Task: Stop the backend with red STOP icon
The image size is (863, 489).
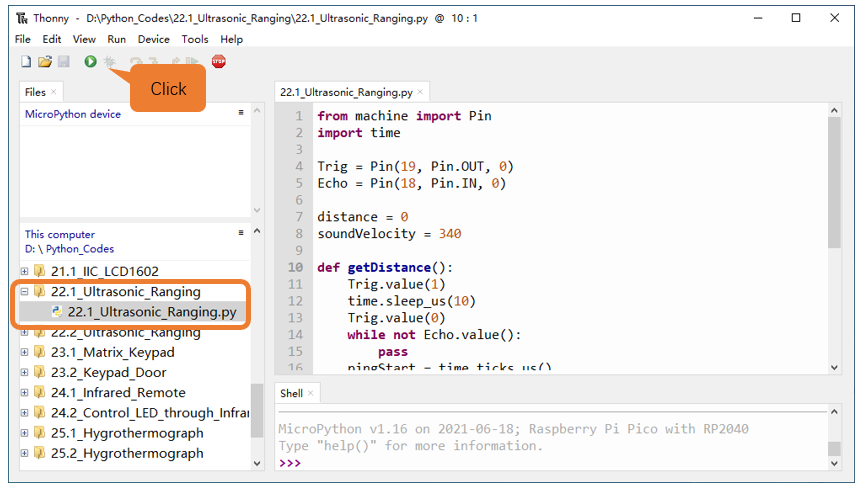Action: pyautogui.click(x=219, y=62)
